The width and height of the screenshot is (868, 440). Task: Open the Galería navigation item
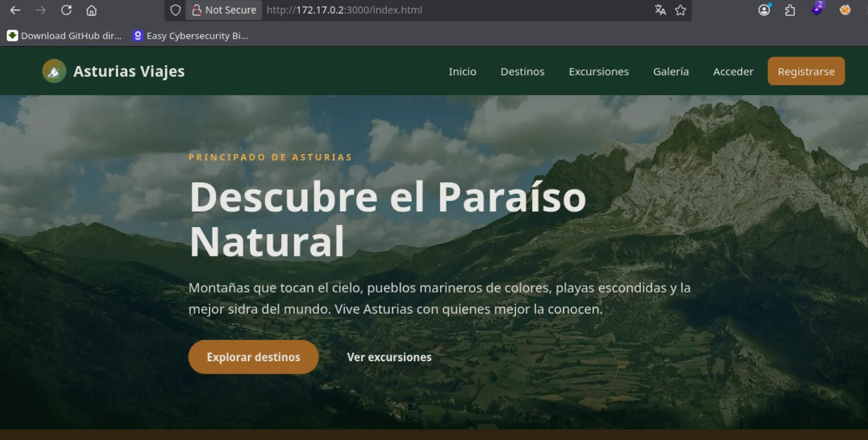(671, 72)
